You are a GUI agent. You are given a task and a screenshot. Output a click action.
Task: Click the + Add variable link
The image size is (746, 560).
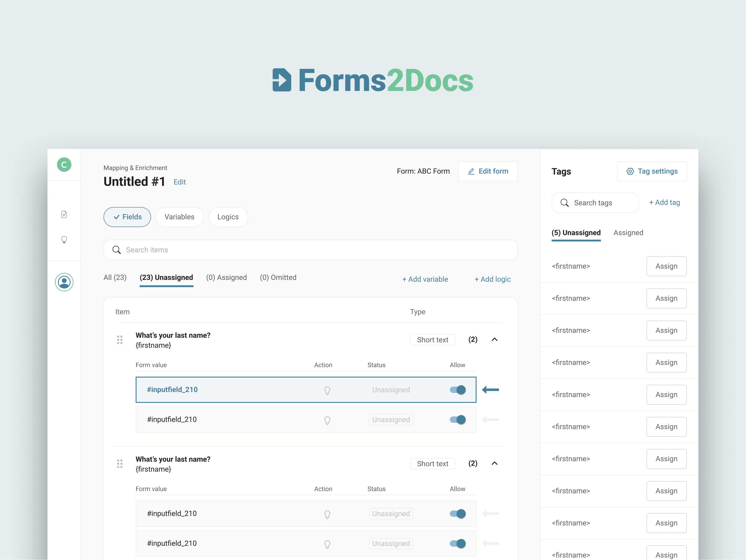pos(425,279)
